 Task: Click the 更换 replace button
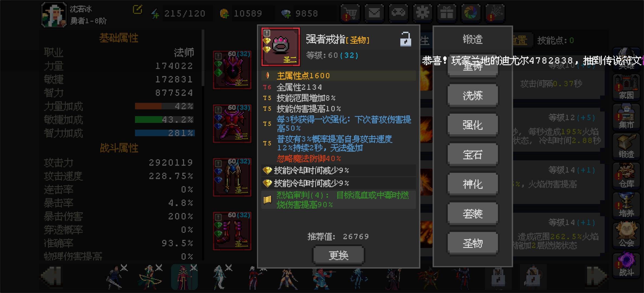pyautogui.click(x=339, y=255)
